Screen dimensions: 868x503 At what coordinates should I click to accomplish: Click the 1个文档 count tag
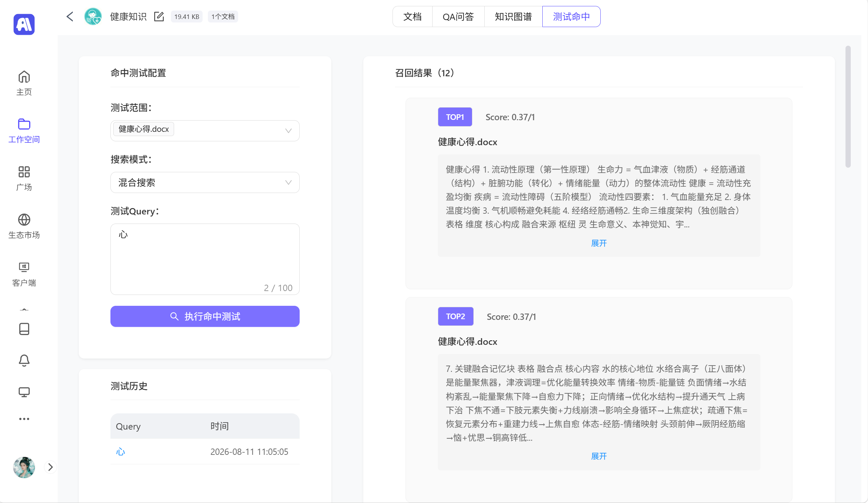click(223, 17)
